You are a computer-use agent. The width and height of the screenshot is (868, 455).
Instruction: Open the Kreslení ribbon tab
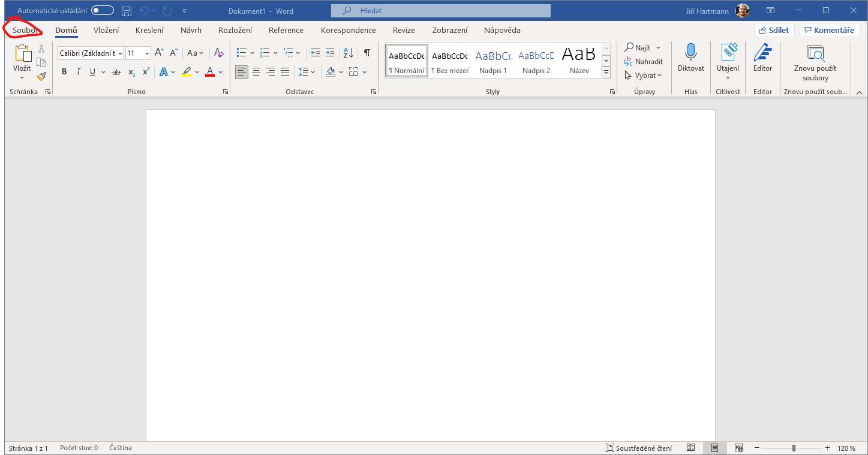(149, 30)
